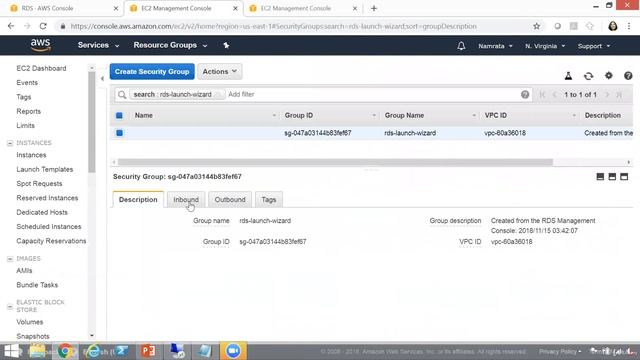Open Zoom from the taskbar
640x360 pixels.
click(233, 351)
